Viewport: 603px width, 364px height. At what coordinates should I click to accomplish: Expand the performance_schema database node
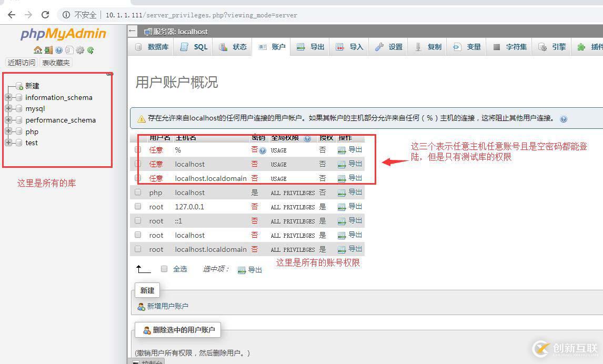click(8, 120)
